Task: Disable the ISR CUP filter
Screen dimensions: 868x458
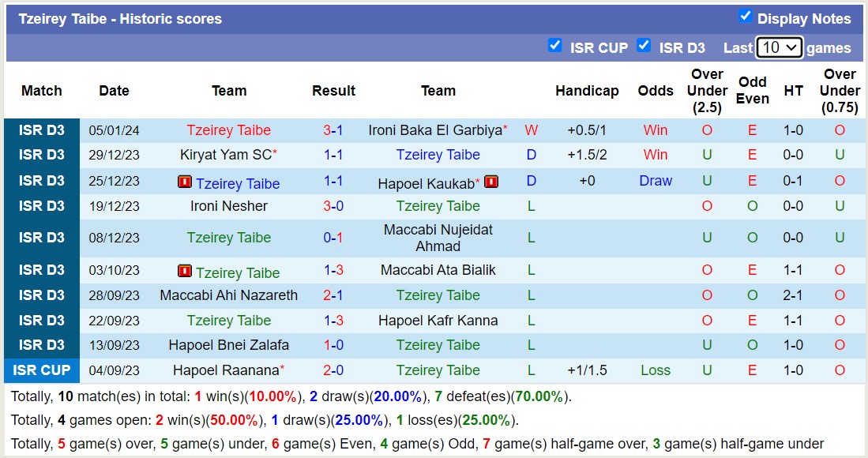Action: 555,47
